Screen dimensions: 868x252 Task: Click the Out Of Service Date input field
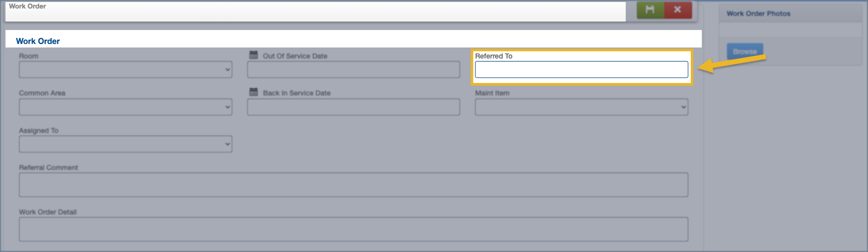click(353, 69)
